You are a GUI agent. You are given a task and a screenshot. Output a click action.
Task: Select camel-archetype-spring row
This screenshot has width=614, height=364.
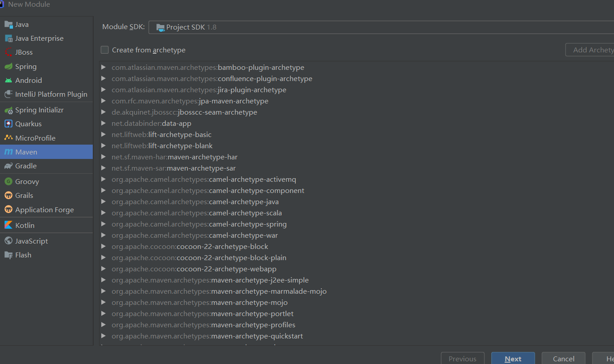click(x=357, y=224)
